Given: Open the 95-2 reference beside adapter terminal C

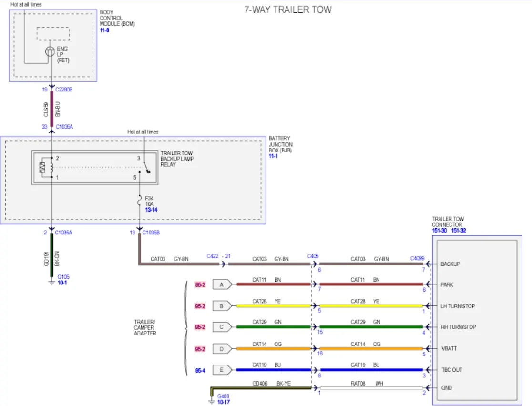Looking at the screenshot, I should click(x=200, y=327).
